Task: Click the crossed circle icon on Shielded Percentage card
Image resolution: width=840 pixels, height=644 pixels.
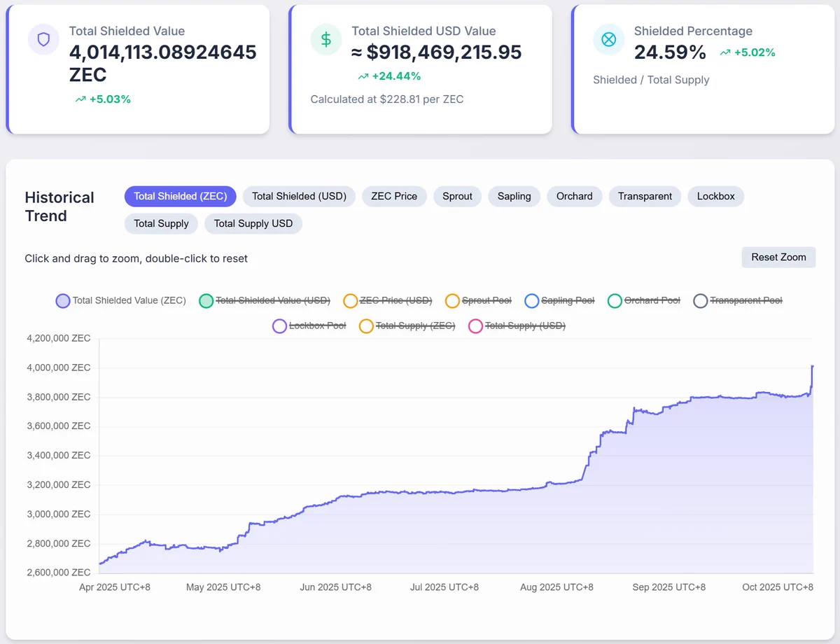Action: pyautogui.click(x=609, y=39)
